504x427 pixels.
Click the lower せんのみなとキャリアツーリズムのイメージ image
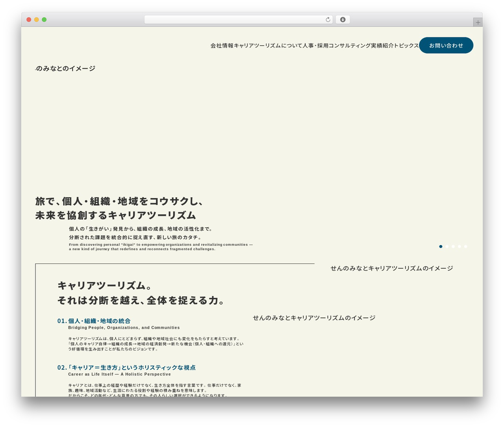pyautogui.click(x=314, y=318)
